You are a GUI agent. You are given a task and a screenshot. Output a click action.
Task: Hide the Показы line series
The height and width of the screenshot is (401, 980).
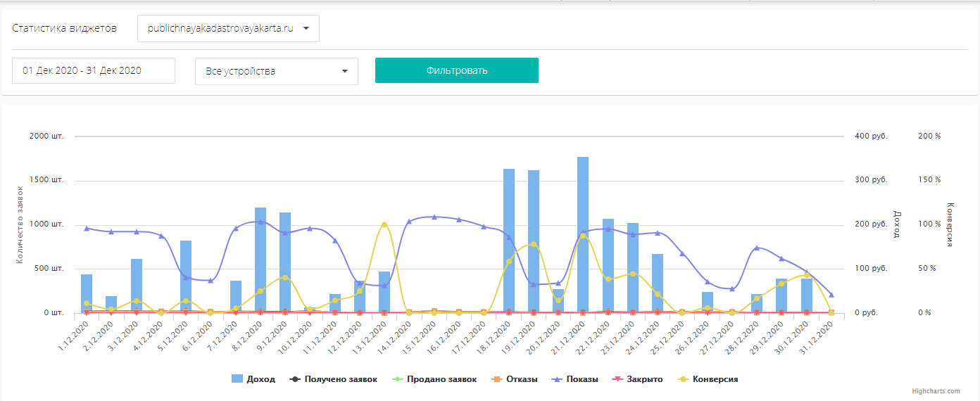pos(574,379)
